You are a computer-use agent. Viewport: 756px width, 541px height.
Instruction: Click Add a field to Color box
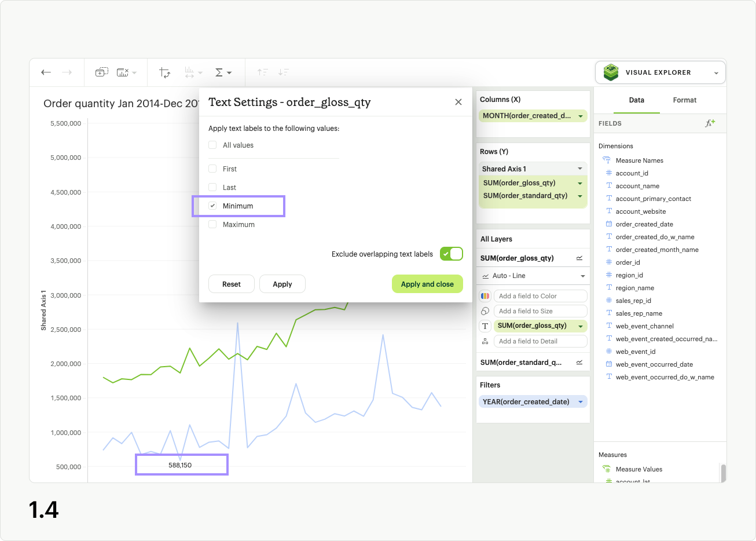(x=540, y=296)
